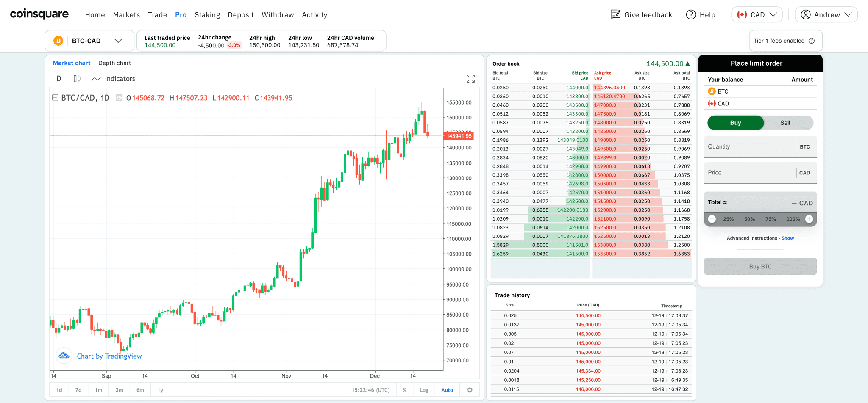The image size is (868, 403).
Task: Open the candlestick chart style icon
Action: (x=77, y=79)
